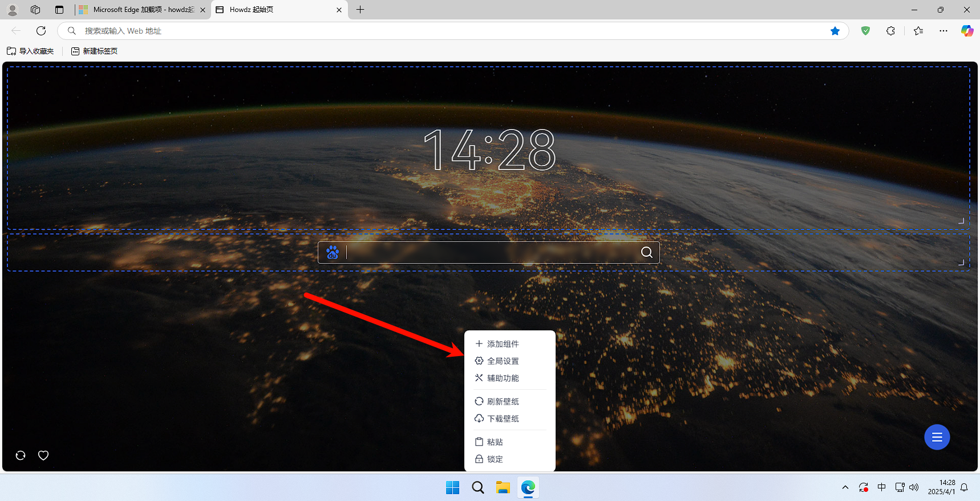
Task: Select the Howdz 起始页 tab
Action: (x=280, y=10)
